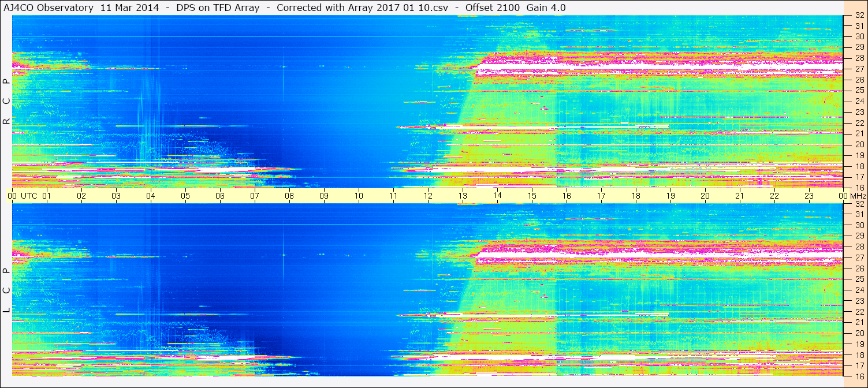
Task: Click the 27 MHz label in RCP panel
Action: click(859, 69)
